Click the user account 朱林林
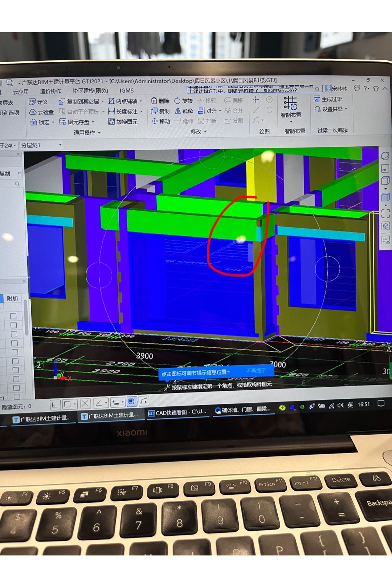392x584 pixels. [x=336, y=88]
